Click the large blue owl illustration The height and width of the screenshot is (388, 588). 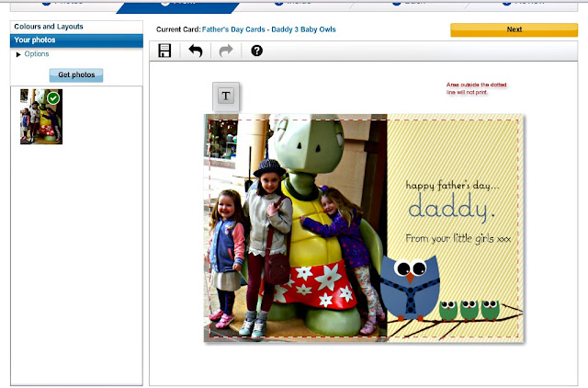(410, 287)
